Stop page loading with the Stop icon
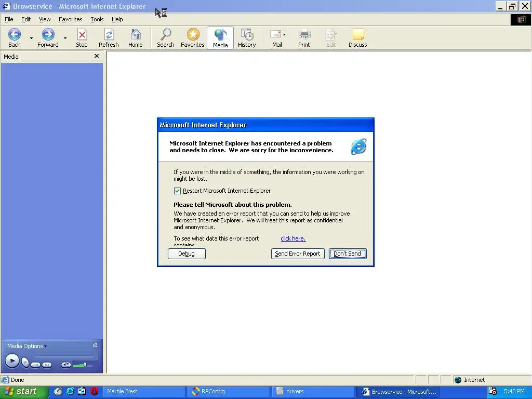532x399 pixels. pyautogui.click(x=82, y=35)
